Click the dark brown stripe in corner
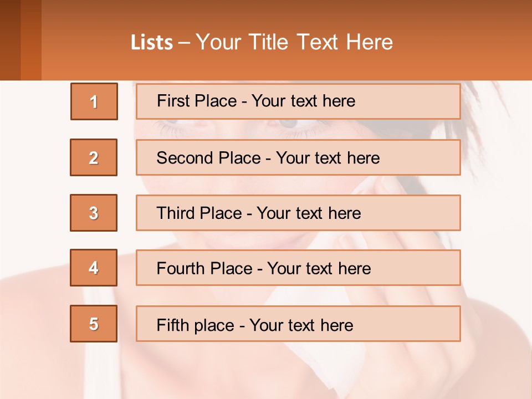The image size is (532, 399). click(x=10, y=40)
